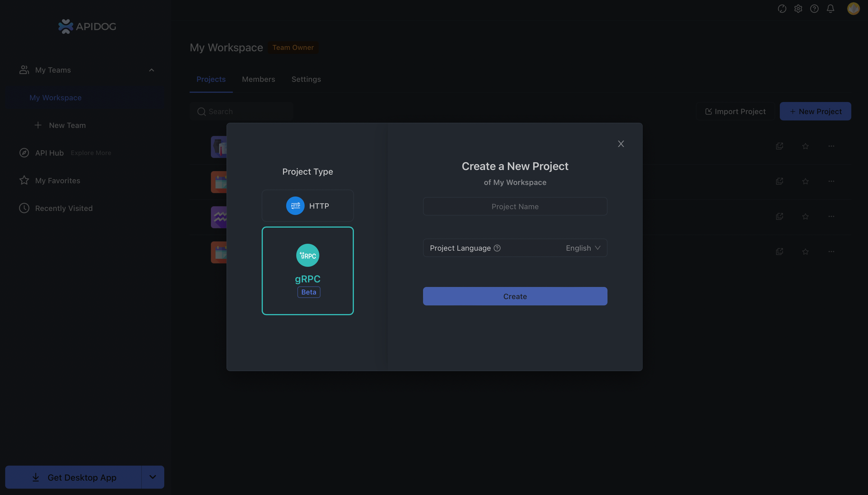Click the open-in-new-window icon of fourth project

(780, 252)
